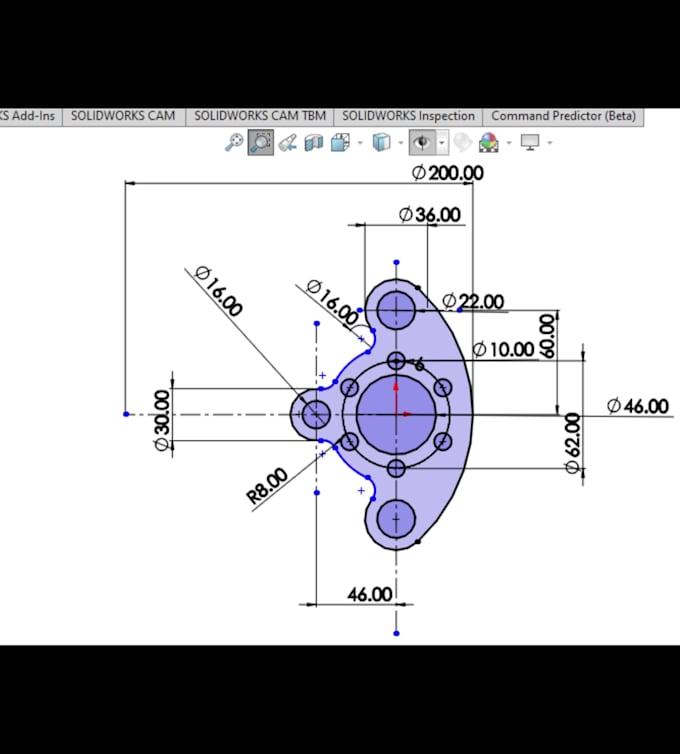Click the Display Style cube icon

coord(381,143)
